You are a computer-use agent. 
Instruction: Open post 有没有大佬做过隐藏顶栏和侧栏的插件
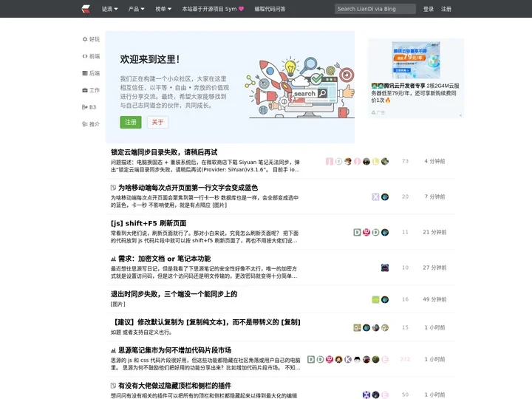coord(174,386)
